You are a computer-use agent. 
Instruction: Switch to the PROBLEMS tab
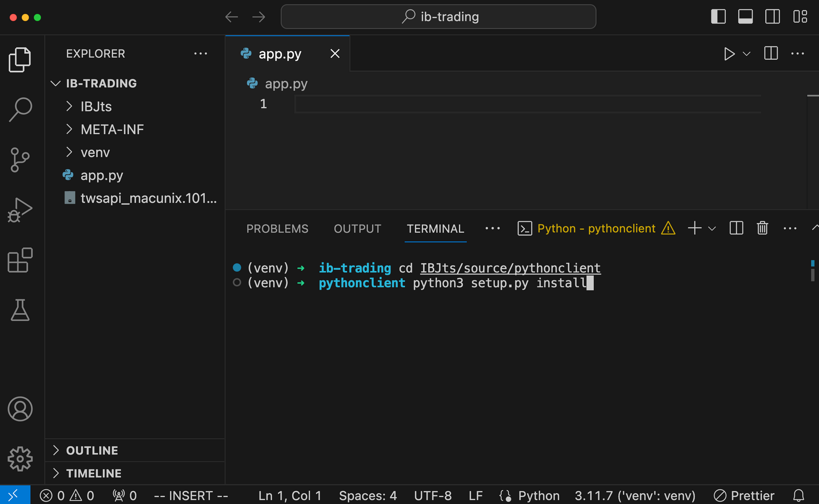(277, 229)
